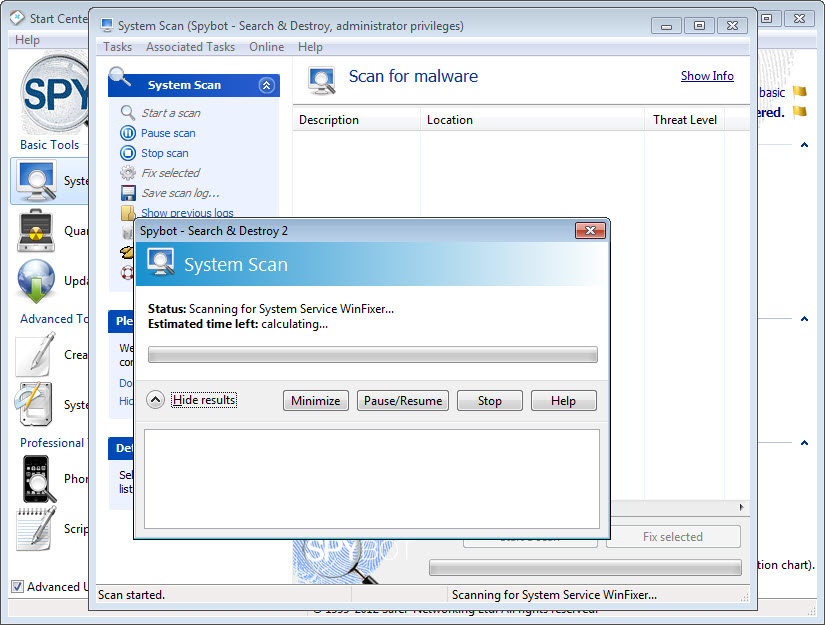The height and width of the screenshot is (625, 825).
Task: Click the Start Center title bar icon
Action: point(17,18)
